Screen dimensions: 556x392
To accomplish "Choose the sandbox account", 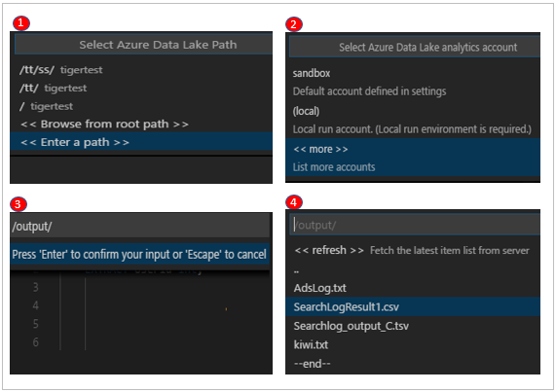I will coord(413,82).
